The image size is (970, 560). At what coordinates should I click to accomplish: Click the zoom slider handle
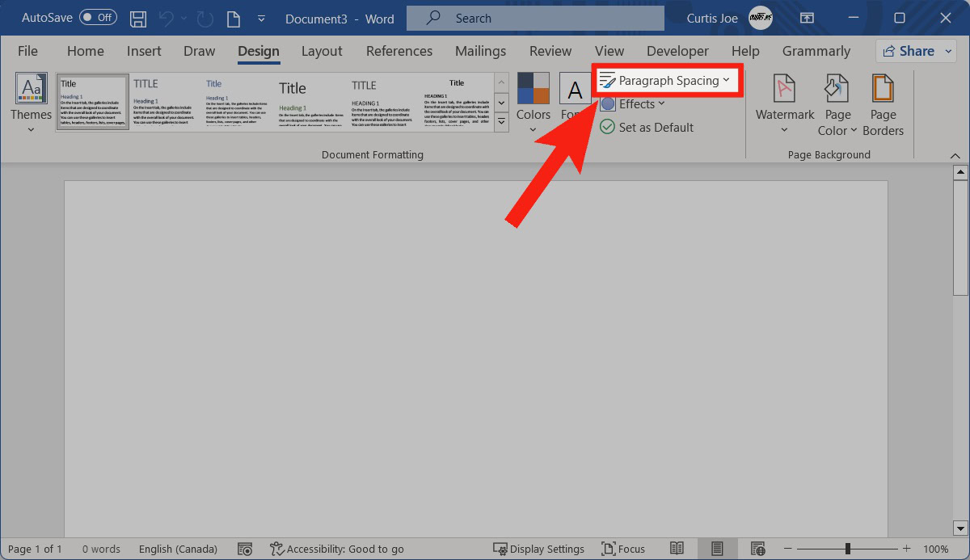847,549
